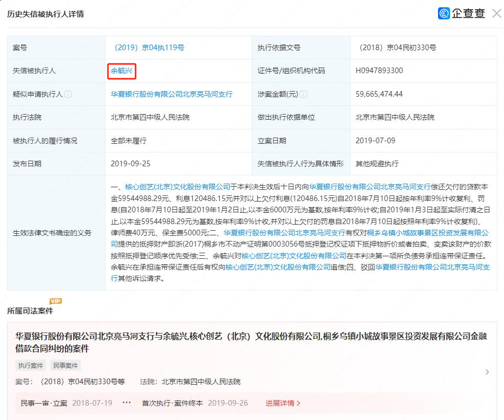Click 进展详情 link in case card

(x=283, y=403)
